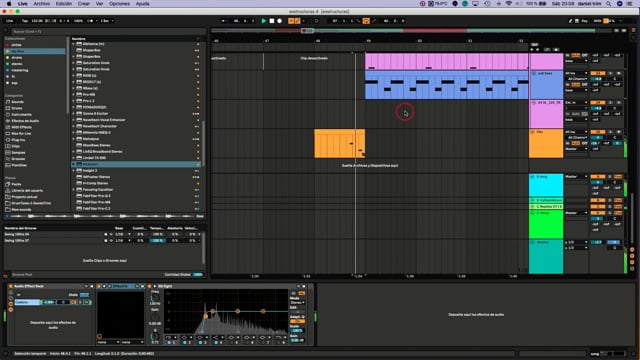Select Efectos de Audio category
Image resolution: width=640 pixels, height=360 pixels.
(25, 121)
